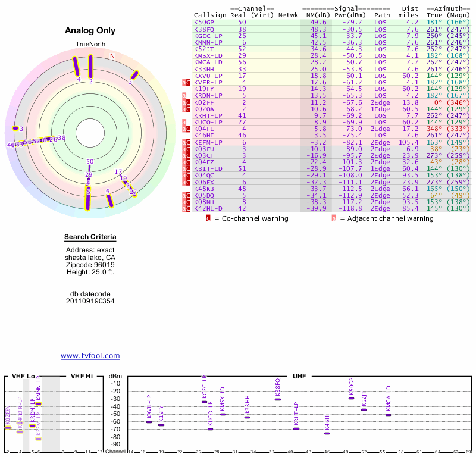476x457 pixels.
Task: Click channel 50 label on the radar plot
Action: [90, 162]
